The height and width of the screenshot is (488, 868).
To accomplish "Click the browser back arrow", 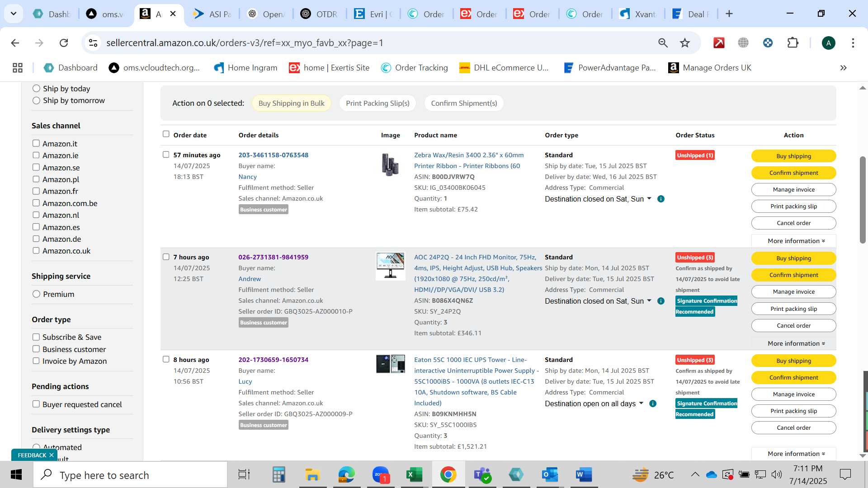I will coord(15,43).
